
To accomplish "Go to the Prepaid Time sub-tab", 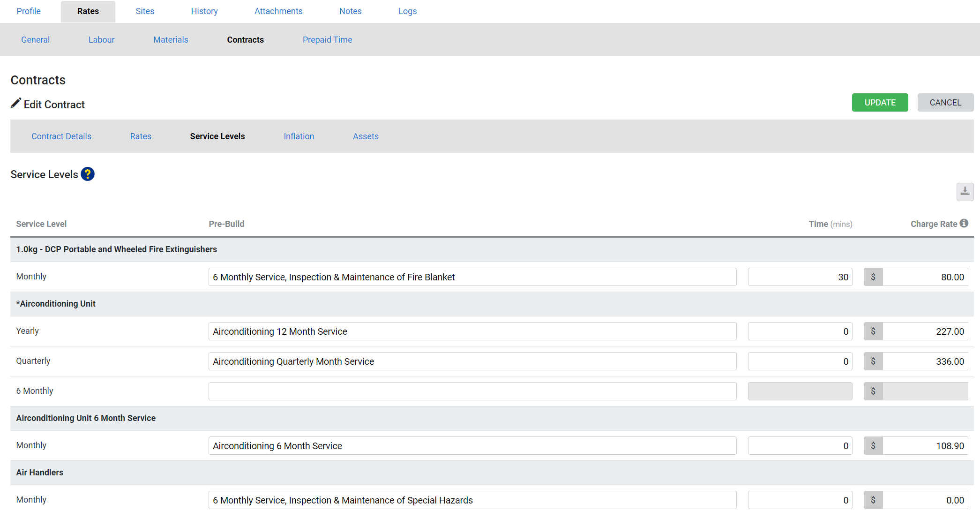I will click(x=327, y=40).
